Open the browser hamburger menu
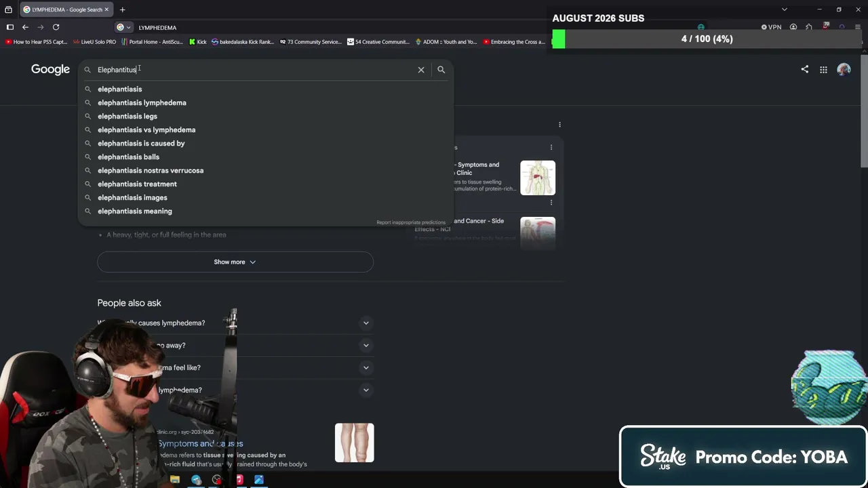This screenshot has width=868, height=488. (858, 27)
